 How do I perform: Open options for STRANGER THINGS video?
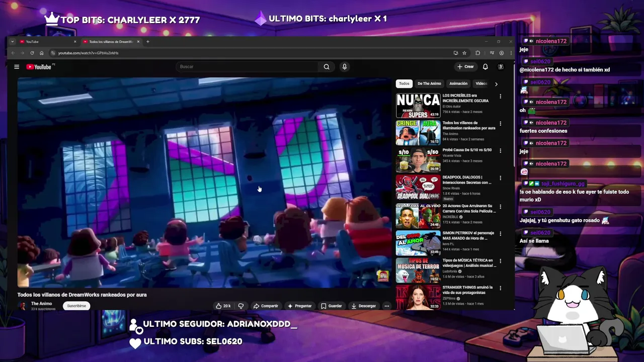[500, 288]
